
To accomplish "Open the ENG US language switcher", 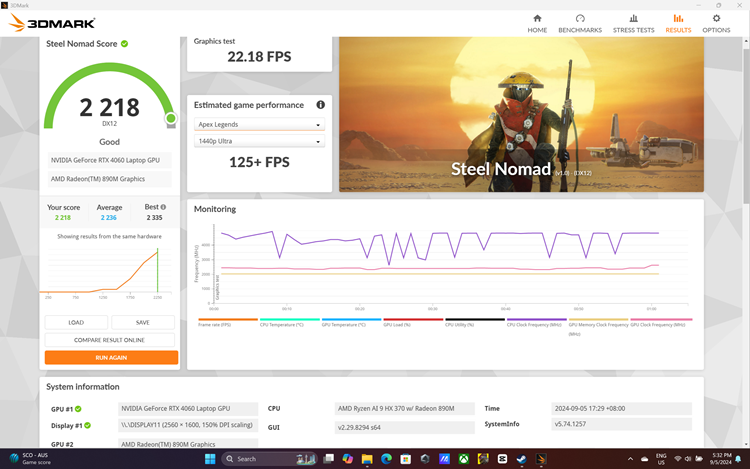I will (x=661, y=459).
